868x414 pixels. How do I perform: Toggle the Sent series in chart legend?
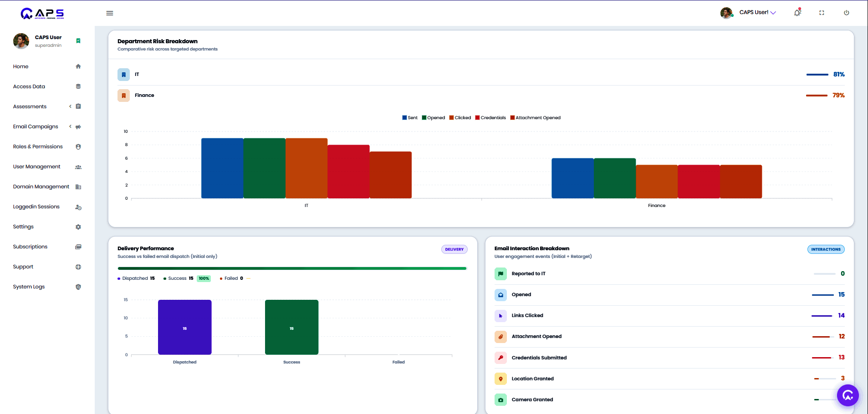pyautogui.click(x=410, y=117)
